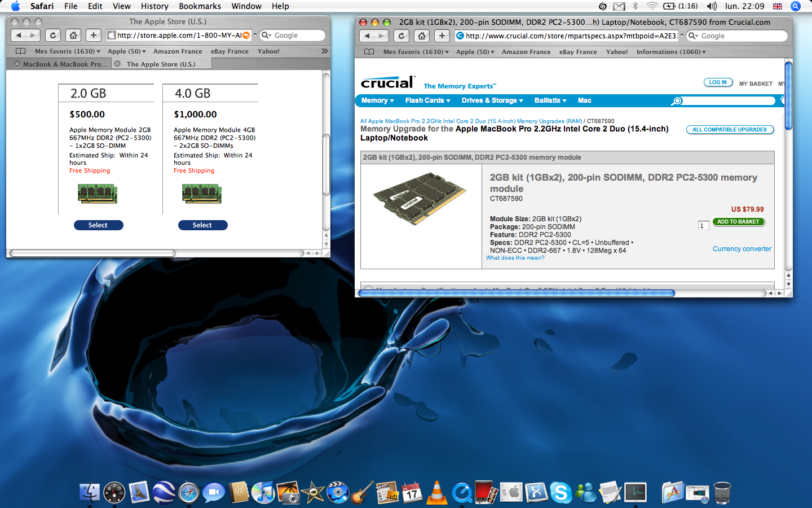Image resolution: width=812 pixels, height=508 pixels.
Task: Open Finder from the dock
Action: tap(90, 492)
